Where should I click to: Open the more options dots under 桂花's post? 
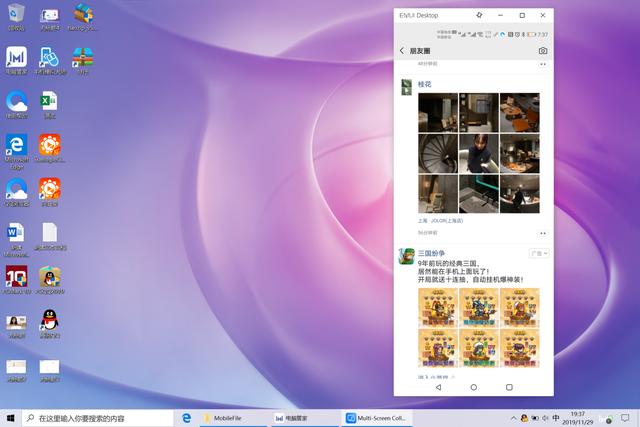click(542, 233)
